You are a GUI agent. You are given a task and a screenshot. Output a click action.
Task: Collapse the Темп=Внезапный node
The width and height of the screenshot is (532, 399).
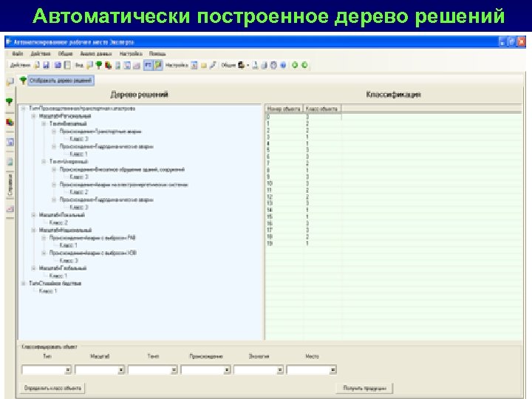44,123
